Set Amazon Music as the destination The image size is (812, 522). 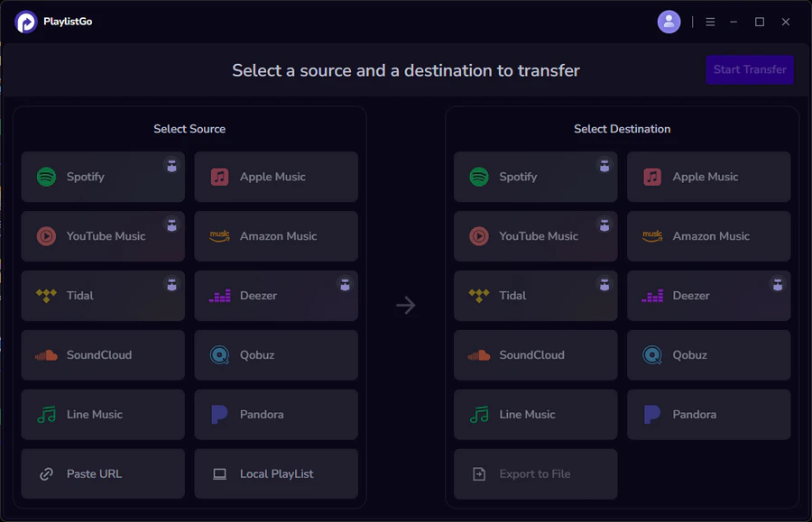coord(708,236)
